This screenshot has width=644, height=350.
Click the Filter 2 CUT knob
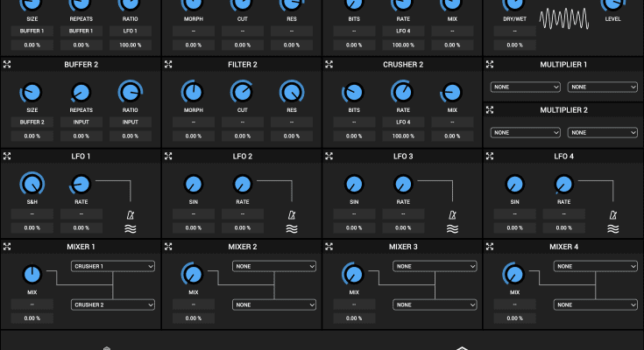tap(241, 92)
